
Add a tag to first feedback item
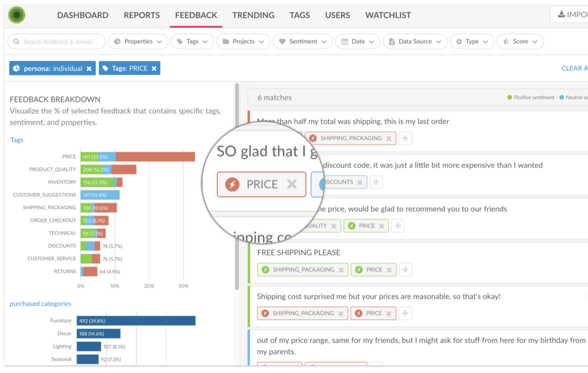click(x=405, y=138)
